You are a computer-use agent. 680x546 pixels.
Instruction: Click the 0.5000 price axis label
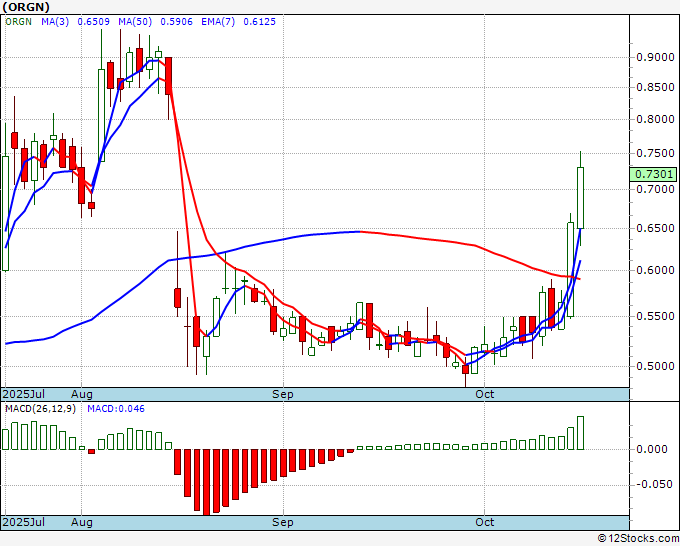655,366
